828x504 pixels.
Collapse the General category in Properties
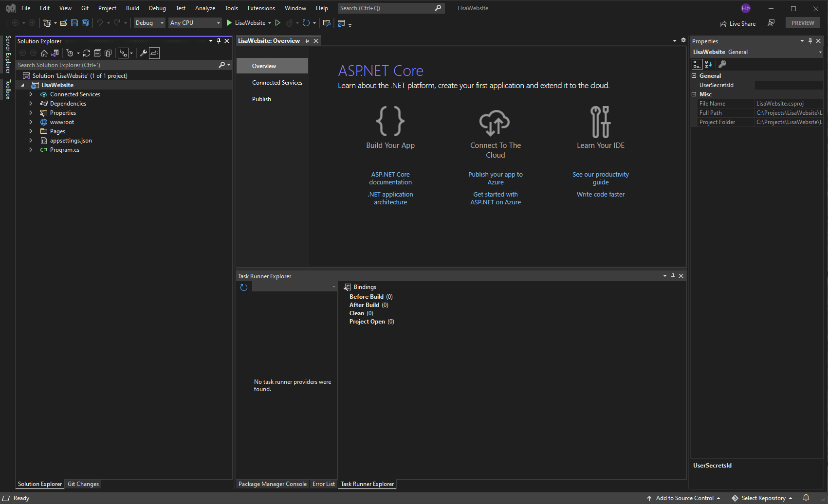pyautogui.click(x=694, y=75)
